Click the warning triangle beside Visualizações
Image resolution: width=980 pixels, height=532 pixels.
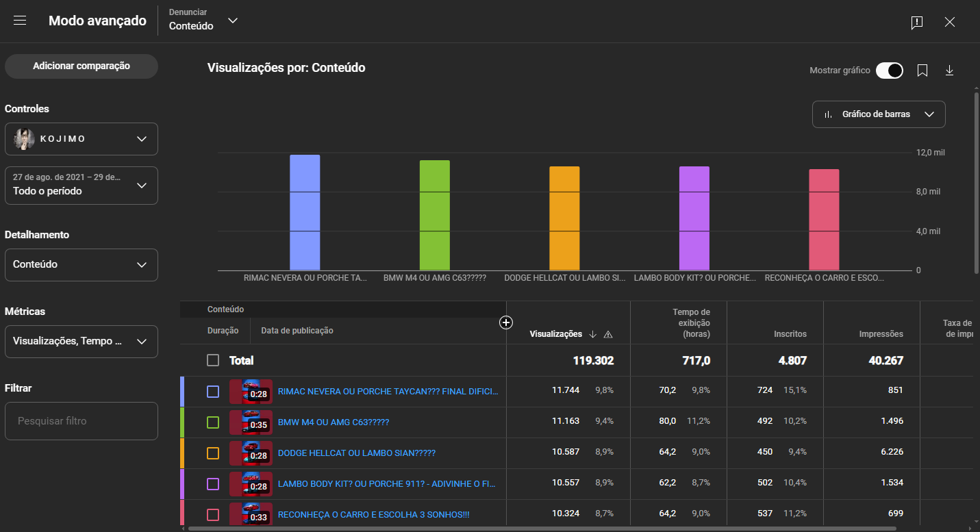(608, 334)
